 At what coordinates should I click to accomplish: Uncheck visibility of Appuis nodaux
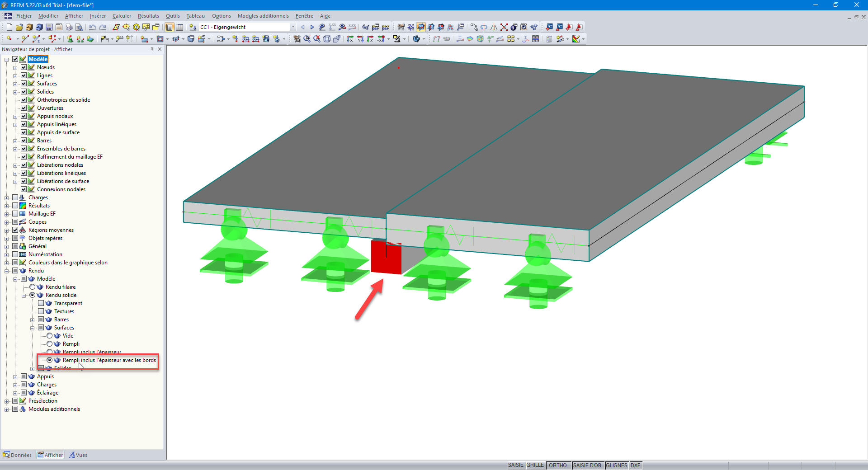(24, 116)
